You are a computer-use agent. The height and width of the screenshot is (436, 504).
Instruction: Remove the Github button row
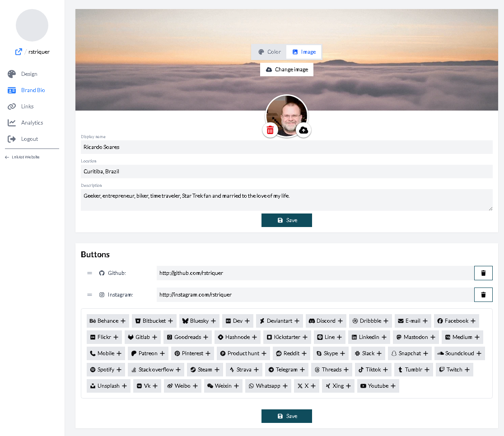click(x=483, y=273)
